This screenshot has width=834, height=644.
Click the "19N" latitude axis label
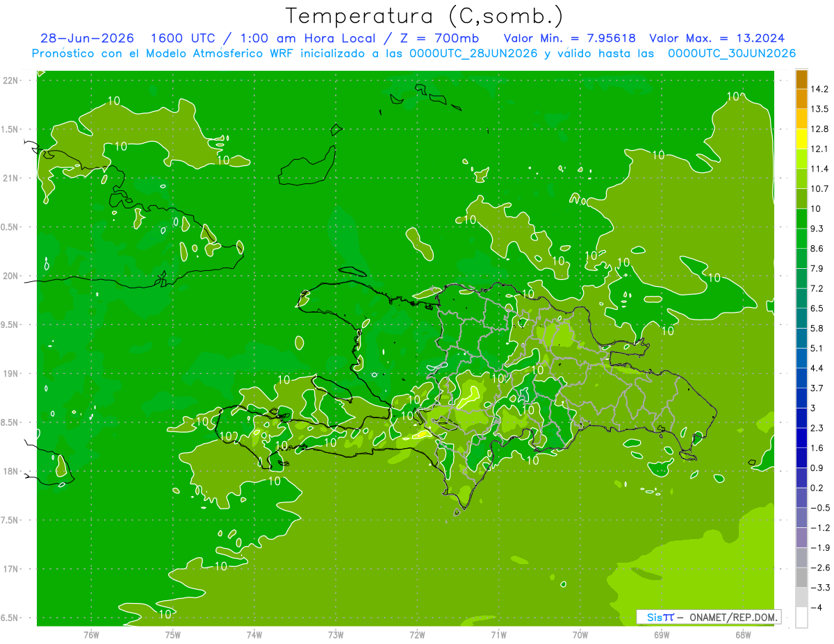click(x=12, y=373)
